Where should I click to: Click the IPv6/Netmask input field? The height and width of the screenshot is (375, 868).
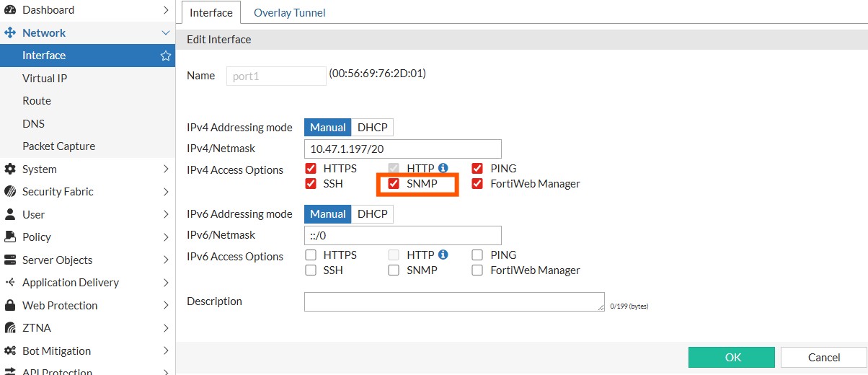(402, 235)
